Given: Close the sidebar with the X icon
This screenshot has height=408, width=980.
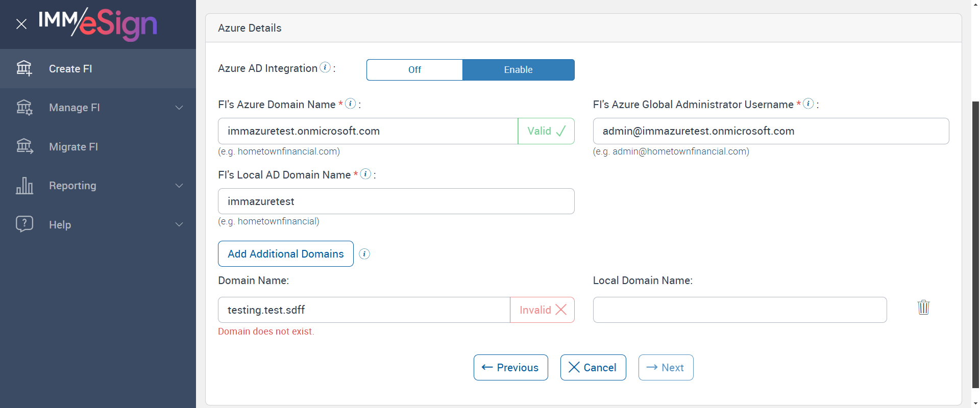Looking at the screenshot, I should point(21,24).
